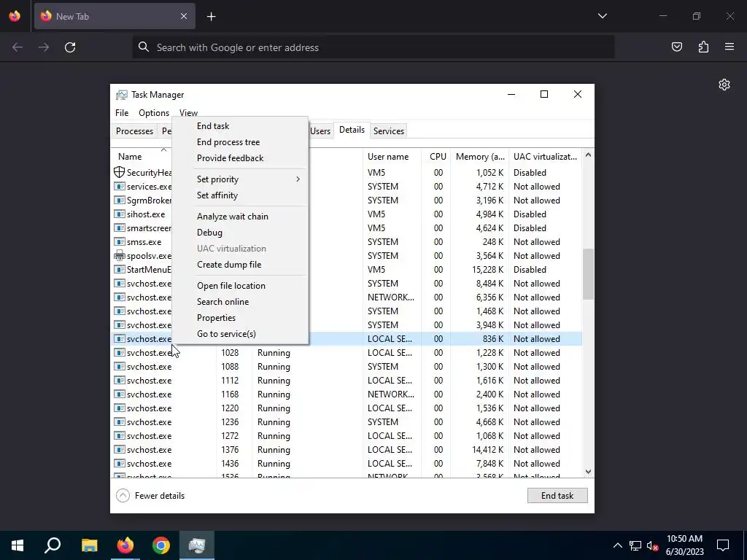Switch to the Processes tab
Viewport: 747px width, 560px height.
tap(134, 131)
